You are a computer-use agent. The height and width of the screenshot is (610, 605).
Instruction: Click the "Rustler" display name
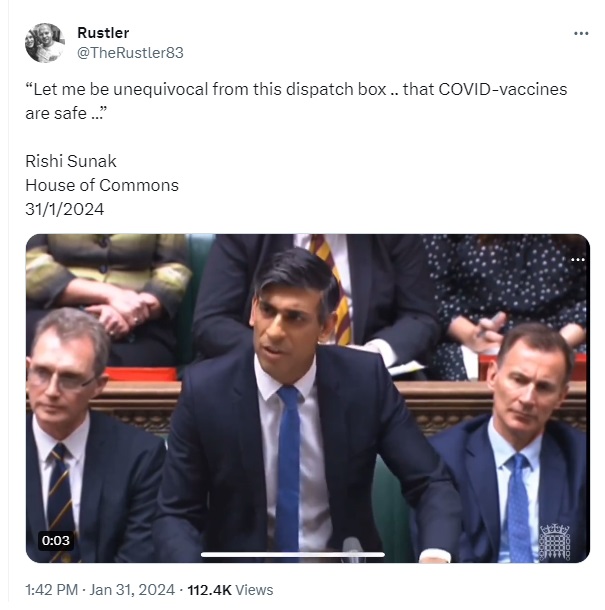(x=103, y=33)
